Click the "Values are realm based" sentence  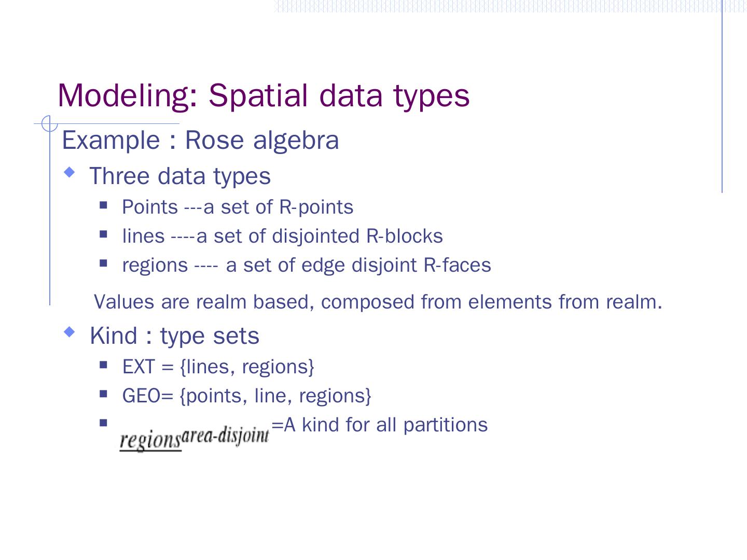coord(378,302)
